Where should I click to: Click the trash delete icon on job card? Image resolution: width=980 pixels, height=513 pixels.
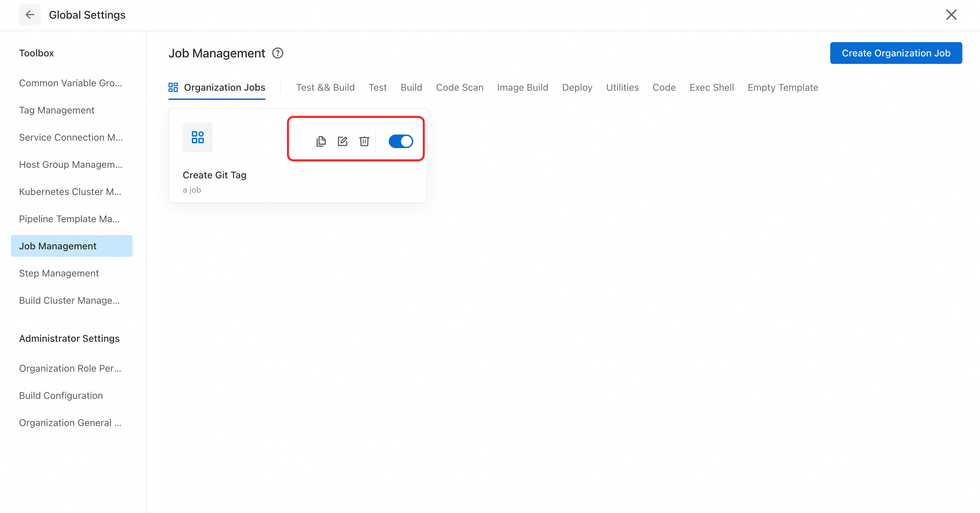[364, 141]
